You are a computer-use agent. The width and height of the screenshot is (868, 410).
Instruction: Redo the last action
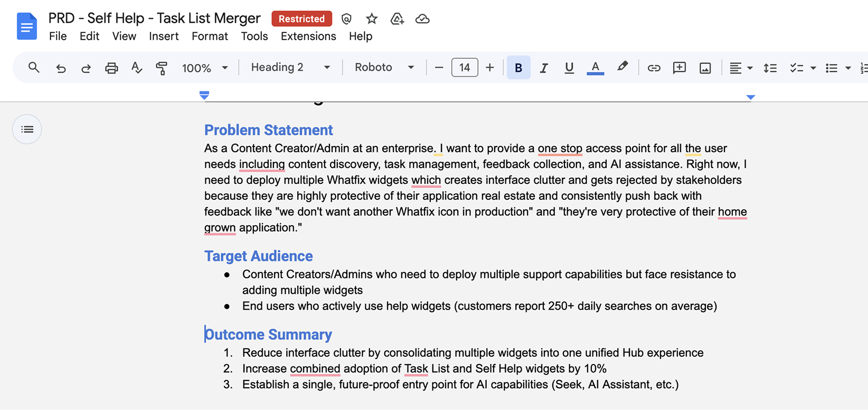pos(86,68)
